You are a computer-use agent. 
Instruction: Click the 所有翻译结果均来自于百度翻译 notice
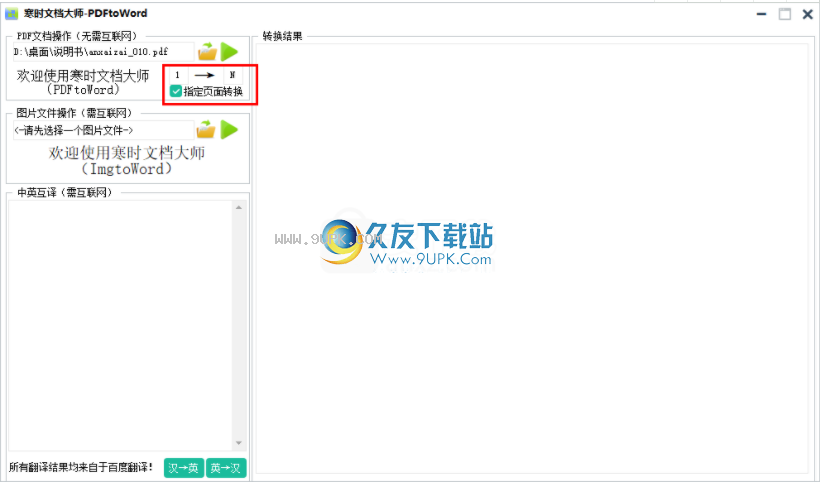tap(81, 467)
